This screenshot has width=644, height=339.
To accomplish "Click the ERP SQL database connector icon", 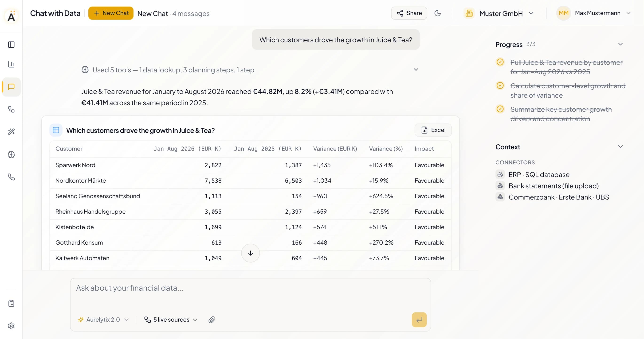I will (x=500, y=174).
